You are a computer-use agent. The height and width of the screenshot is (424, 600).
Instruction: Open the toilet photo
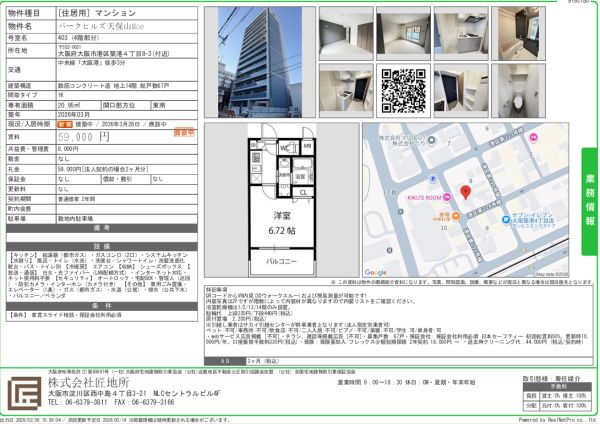point(518,91)
